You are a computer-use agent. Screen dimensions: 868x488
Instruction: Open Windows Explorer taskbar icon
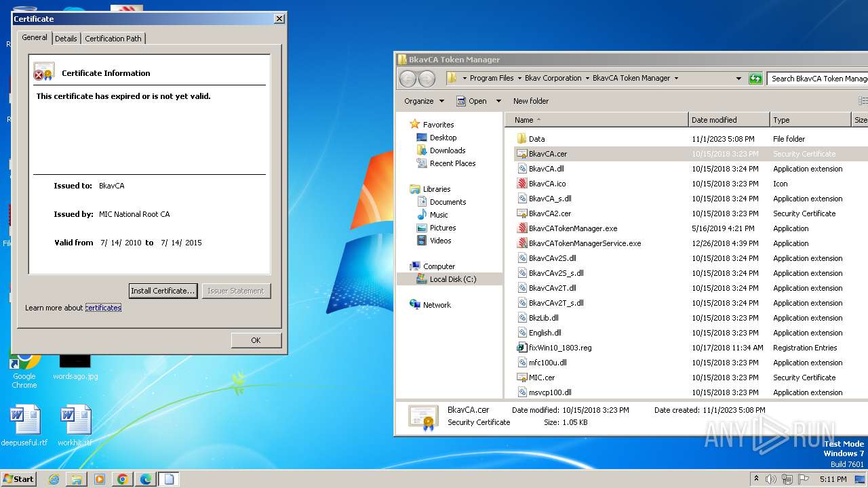pyautogui.click(x=77, y=479)
